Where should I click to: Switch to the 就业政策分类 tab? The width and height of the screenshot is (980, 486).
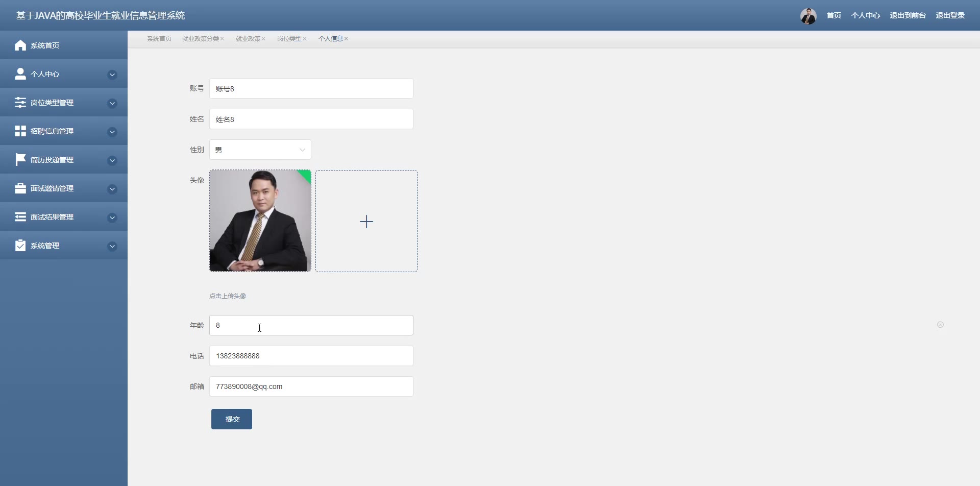tap(201, 39)
